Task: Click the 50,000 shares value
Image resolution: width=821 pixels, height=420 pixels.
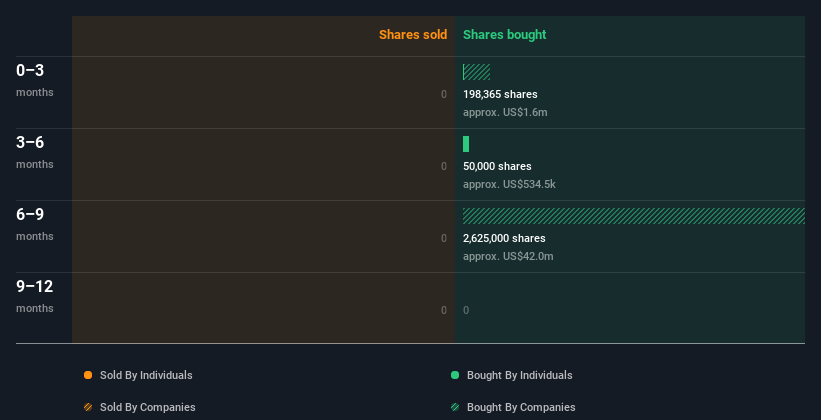Action: click(x=497, y=166)
